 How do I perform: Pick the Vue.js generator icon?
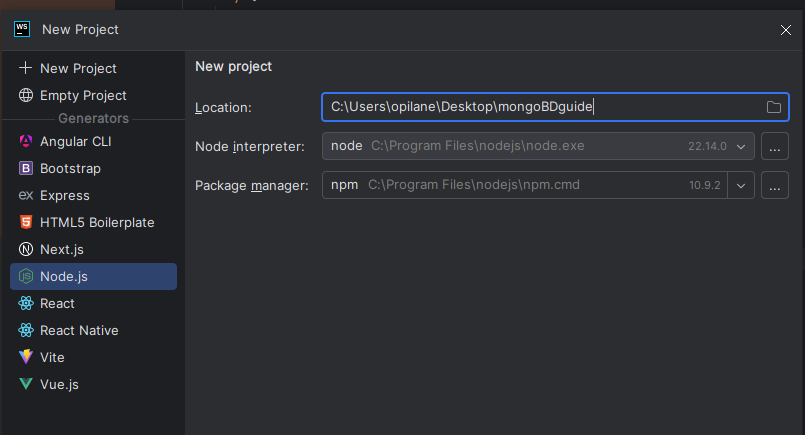[x=26, y=384]
